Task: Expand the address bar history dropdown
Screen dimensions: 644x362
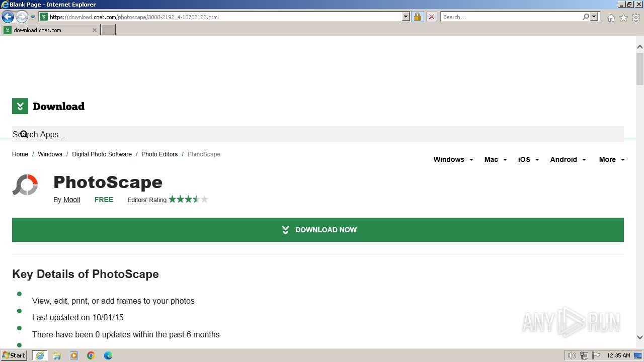Action: (406, 17)
